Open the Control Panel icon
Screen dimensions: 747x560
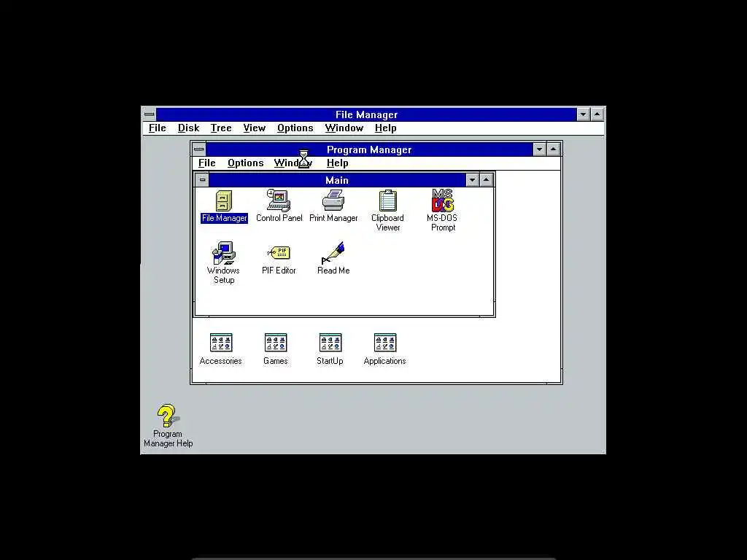point(279,206)
